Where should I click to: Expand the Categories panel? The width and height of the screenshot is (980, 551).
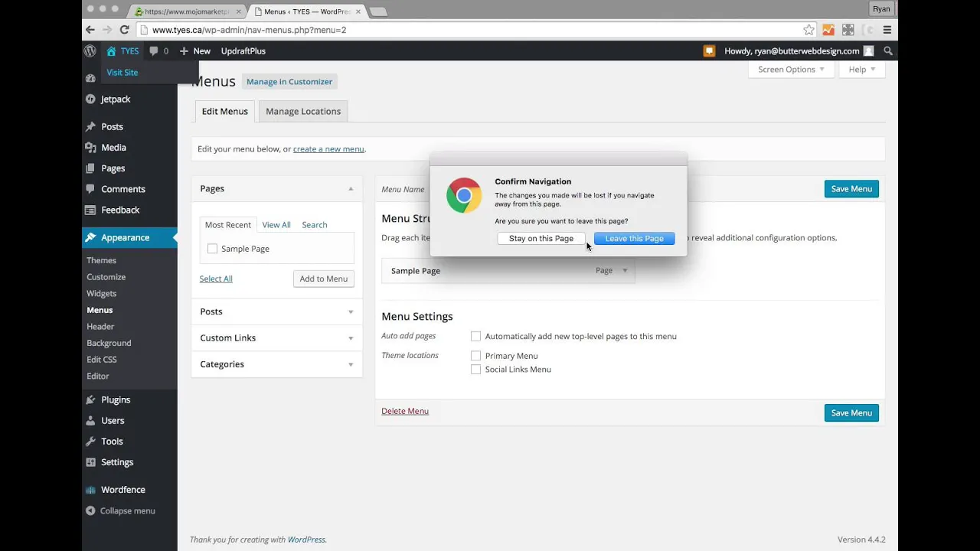pyautogui.click(x=351, y=364)
